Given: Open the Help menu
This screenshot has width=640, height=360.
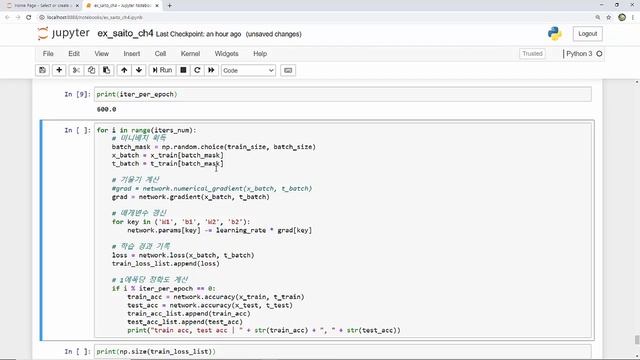Looking at the screenshot, I should (260, 53).
